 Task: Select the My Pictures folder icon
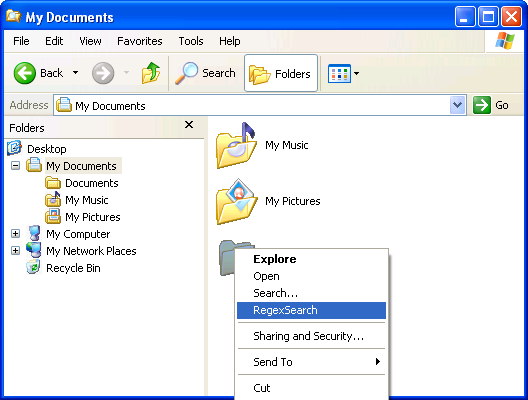pyautogui.click(x=236, y=201)
